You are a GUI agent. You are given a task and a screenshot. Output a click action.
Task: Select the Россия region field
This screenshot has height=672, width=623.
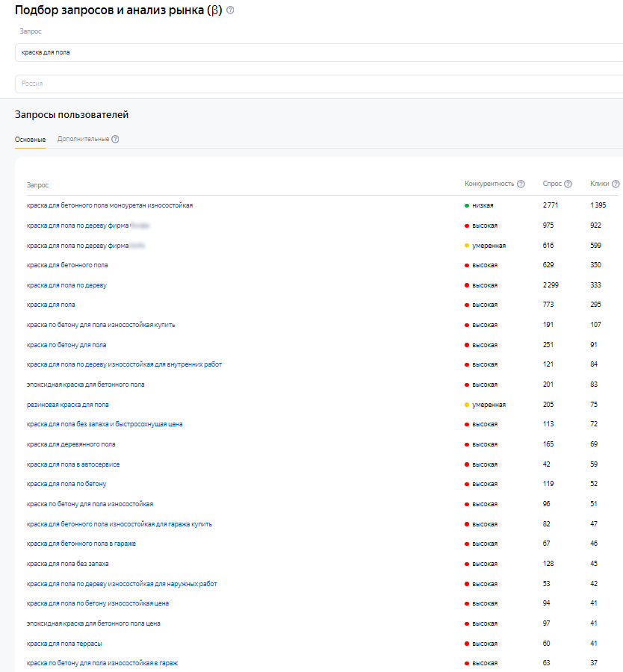click(x=319, y=84)
